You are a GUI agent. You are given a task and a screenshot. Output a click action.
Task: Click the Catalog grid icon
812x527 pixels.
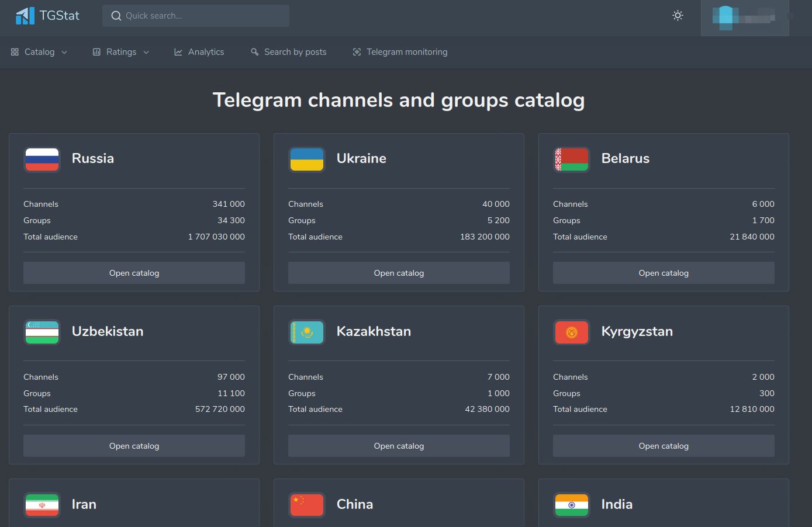pyautogui.click(x=15, y=52)
